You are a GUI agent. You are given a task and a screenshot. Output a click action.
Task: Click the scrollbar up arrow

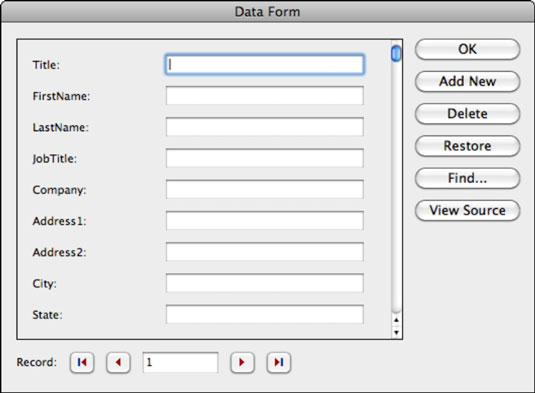click(396, 320)
